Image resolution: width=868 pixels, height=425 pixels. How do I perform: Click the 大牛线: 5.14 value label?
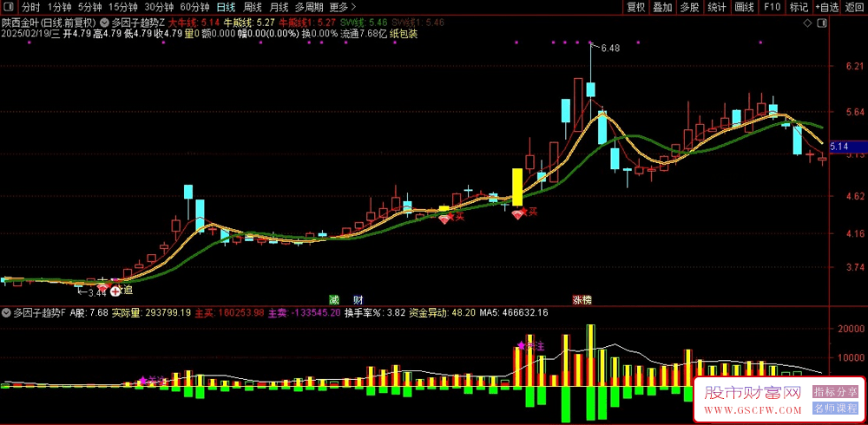click(194, 23)
